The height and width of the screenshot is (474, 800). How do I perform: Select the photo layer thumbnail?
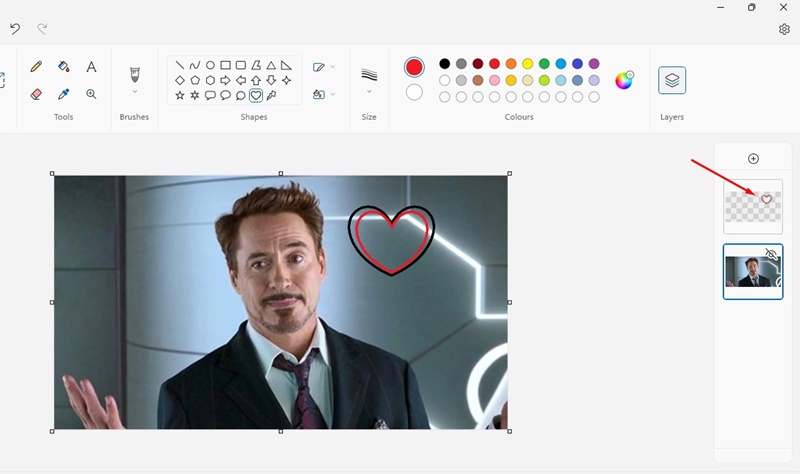753,271
